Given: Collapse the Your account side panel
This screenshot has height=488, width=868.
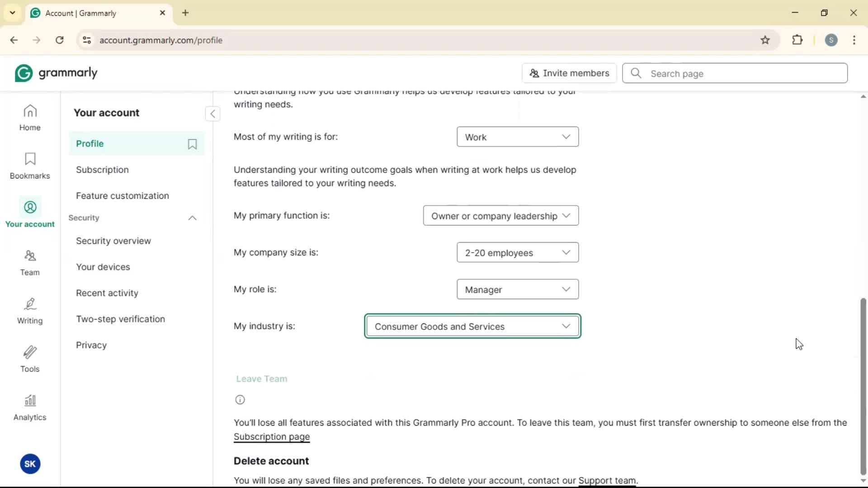Looking at the screenshot, I should (x=212, y=113).
